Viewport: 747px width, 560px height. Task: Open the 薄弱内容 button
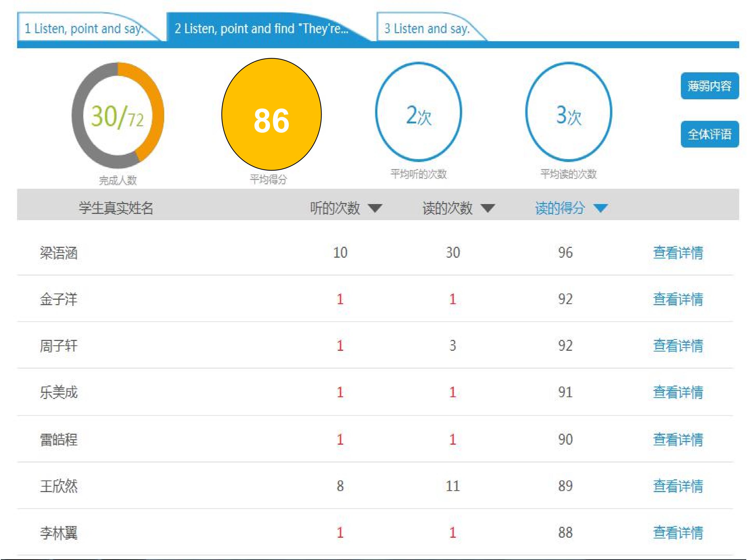pyautogui.click(x=709, y=86)
